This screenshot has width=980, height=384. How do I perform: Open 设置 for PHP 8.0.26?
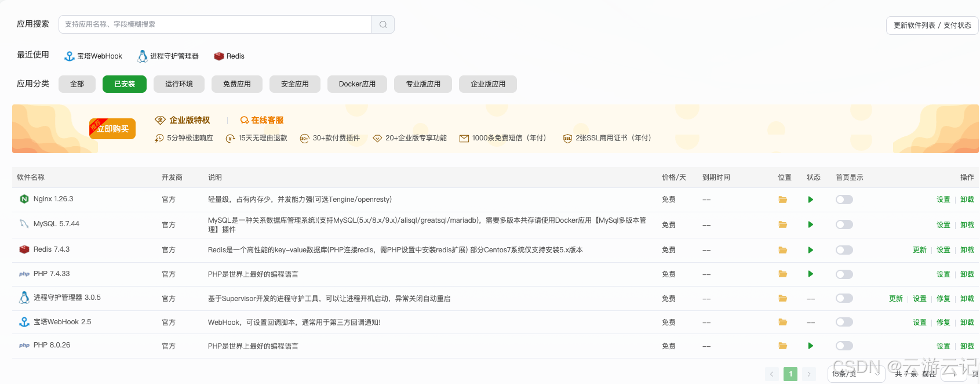943,346
